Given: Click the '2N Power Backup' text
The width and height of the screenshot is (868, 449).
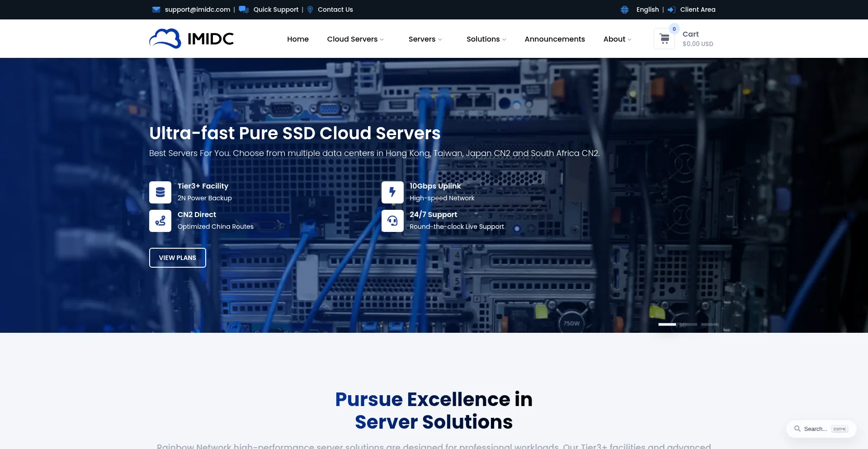Looking at the screenshot, I should click(205, 198).
